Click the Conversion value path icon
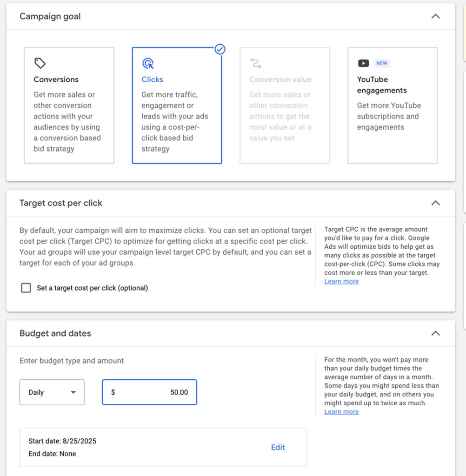The height and width of the screenshot is (476, 466). tap(255, 63)
